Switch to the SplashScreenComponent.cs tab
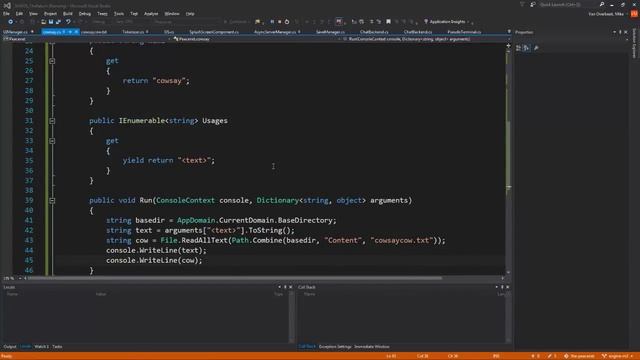 pyautogui.click(x=214, y=32)
